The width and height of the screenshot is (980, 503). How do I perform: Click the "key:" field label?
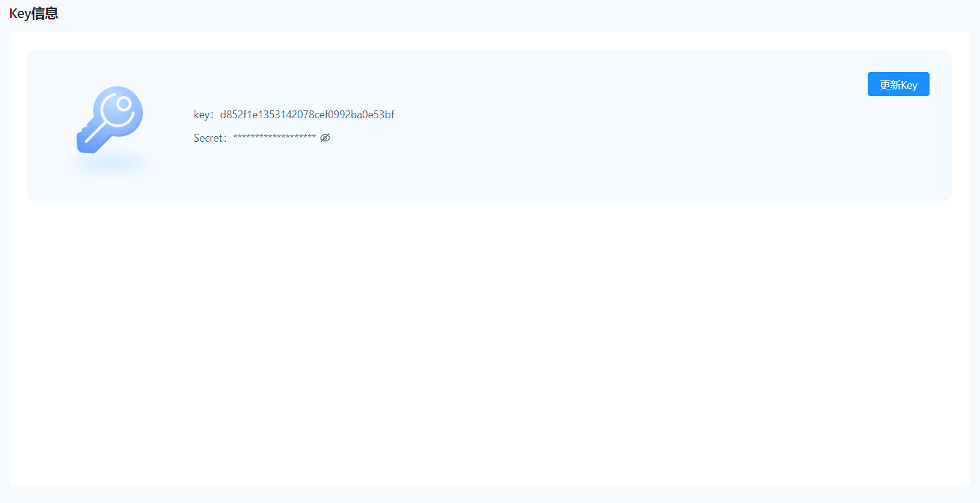203,115
